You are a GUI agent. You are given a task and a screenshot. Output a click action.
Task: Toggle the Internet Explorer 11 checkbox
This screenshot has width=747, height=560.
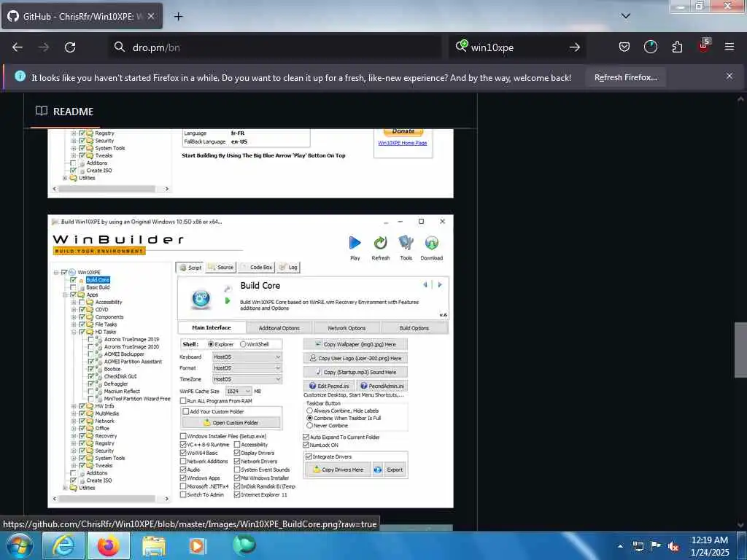click(237, 495)
